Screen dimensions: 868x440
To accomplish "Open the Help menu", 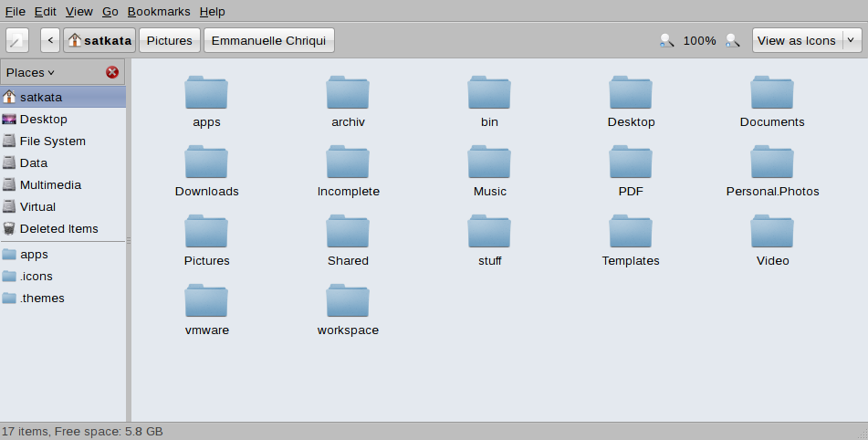I will [x=212, y=11].
